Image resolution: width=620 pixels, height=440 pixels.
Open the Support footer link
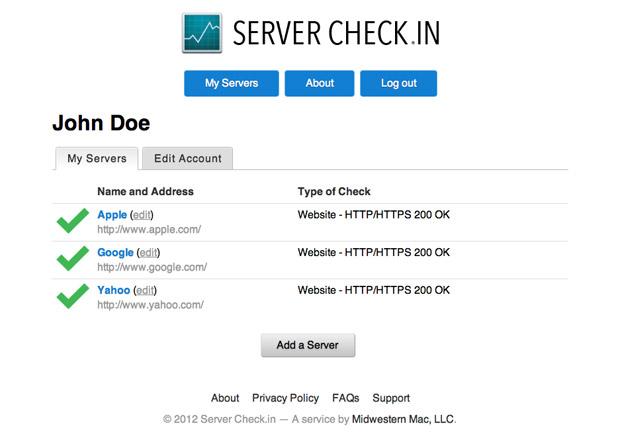(391, 398)
